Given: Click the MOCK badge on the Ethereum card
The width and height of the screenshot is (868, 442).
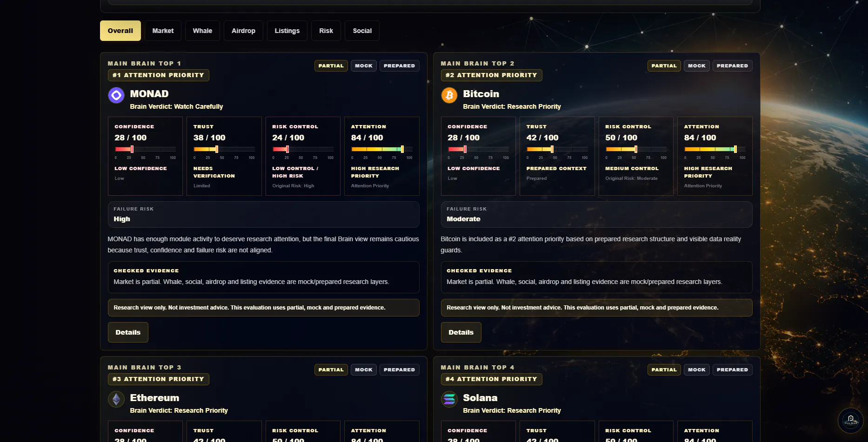Looking at the screenshot, I should click(x=364, y=370).
